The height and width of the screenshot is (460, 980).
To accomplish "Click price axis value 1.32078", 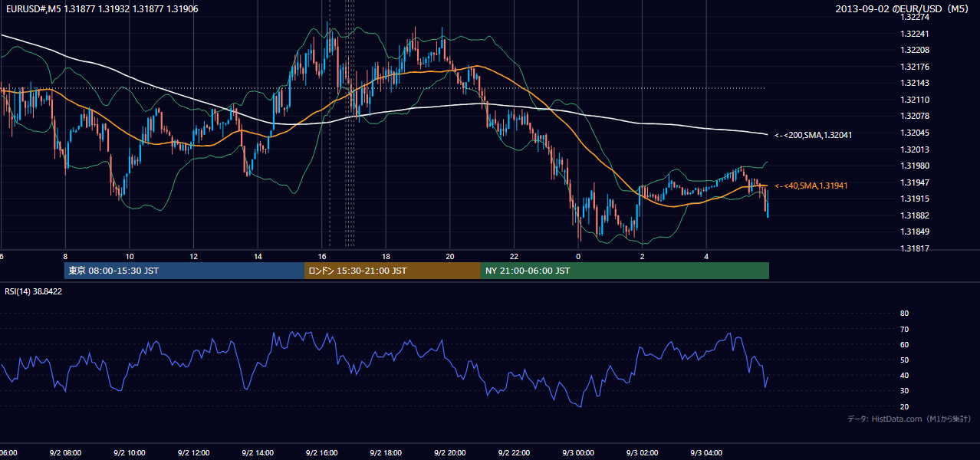I will (x=914, y=117).
